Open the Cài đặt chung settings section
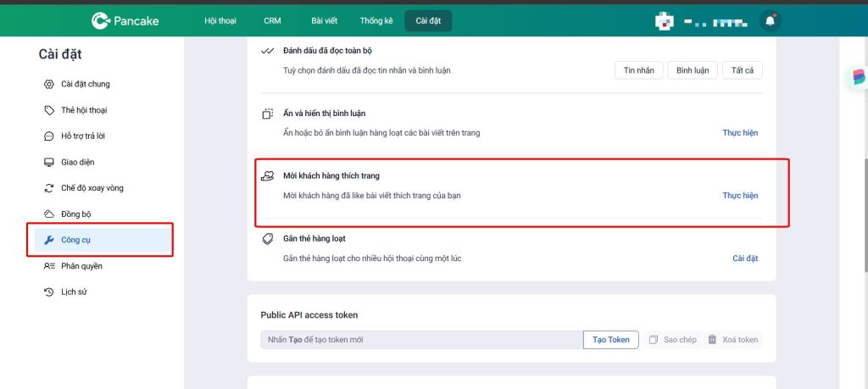Image resolution: width=868 pixels, height=389 pixels. [85, 84]
